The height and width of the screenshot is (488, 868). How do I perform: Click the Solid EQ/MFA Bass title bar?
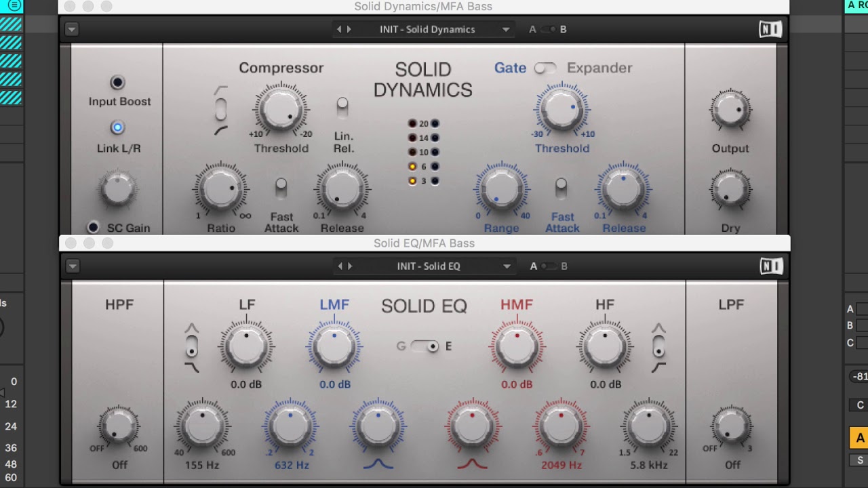425,243
